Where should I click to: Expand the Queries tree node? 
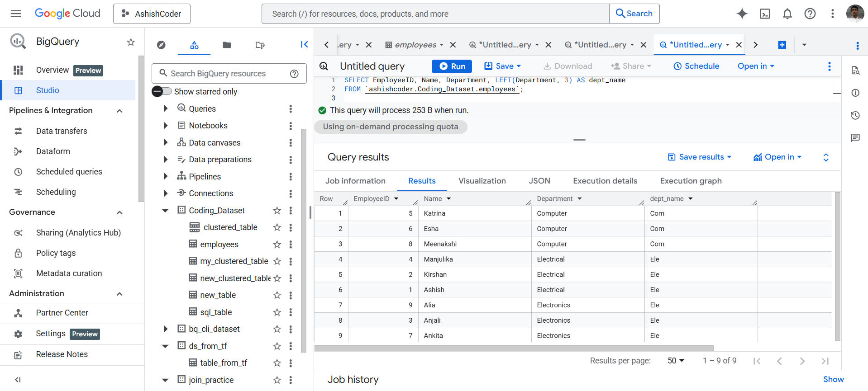166,108
